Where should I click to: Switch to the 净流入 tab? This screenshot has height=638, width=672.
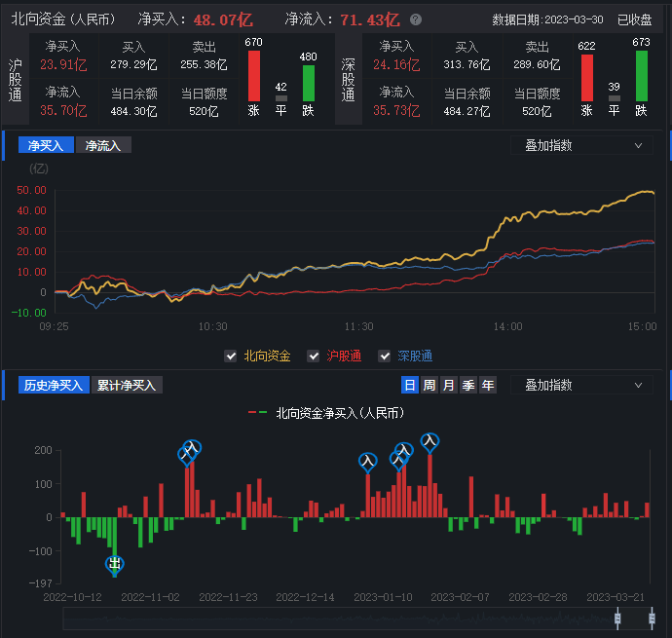(x=103, y=145)
